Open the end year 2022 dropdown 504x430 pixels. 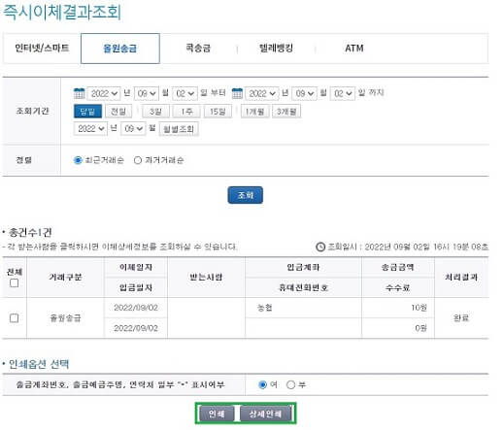[x=262, y=93]
